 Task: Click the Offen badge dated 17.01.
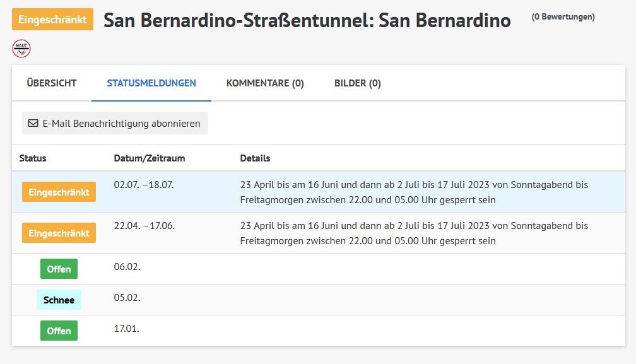[x=59, y=331]
